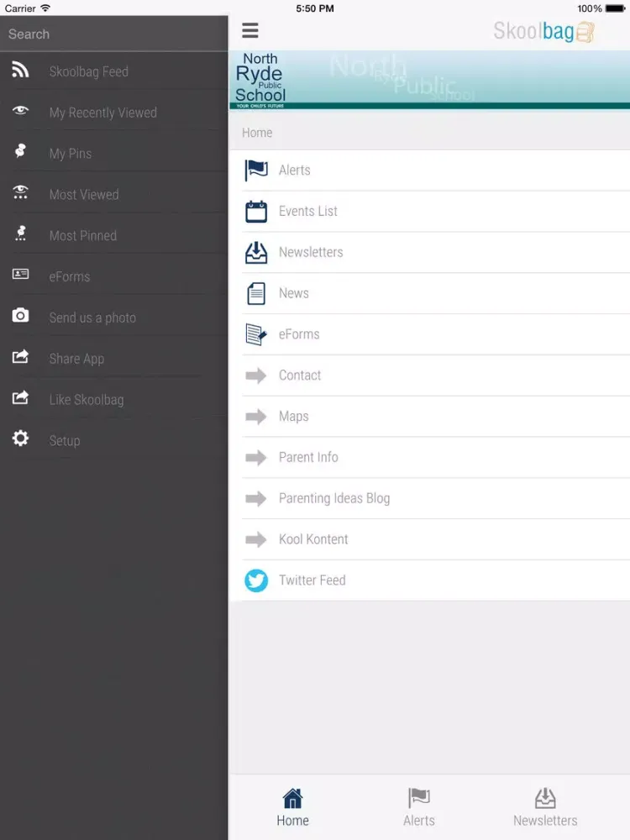Screen dimensions: 630x840
Task: Click the Setup gear icon
Action: point(20,438)
